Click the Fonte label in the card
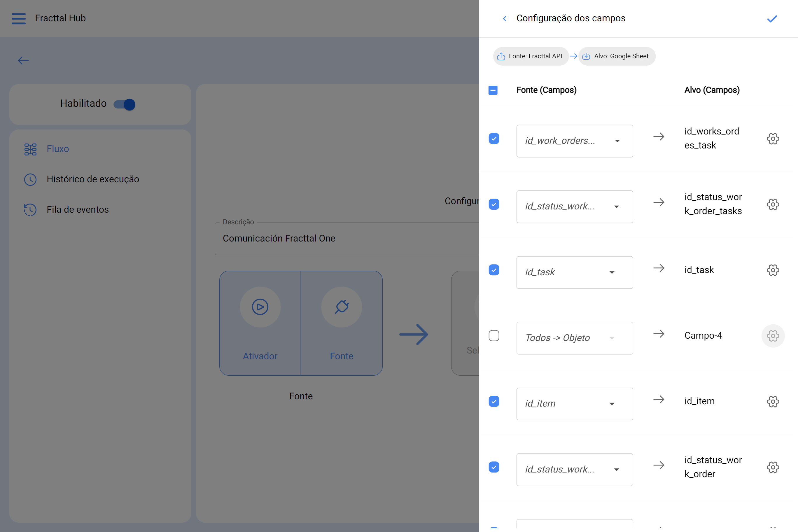Image resolution: width=798 pixels, height=532 pixels. coord(342,356)
